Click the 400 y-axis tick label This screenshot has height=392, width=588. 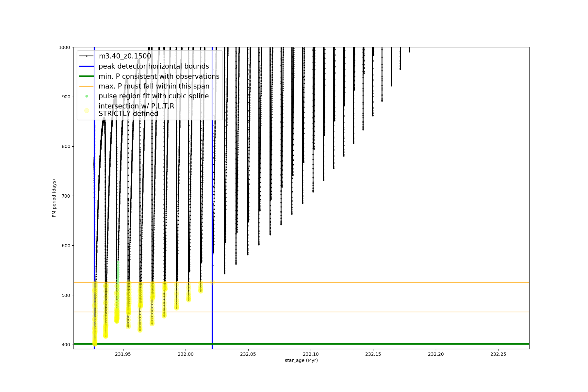tap(66, 345)
